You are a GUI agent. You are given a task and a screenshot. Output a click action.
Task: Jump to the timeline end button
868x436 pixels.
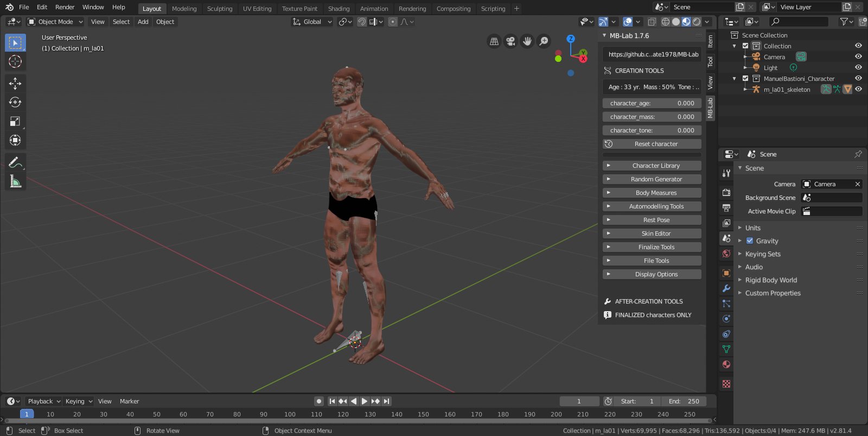click(x=386, y=401)
